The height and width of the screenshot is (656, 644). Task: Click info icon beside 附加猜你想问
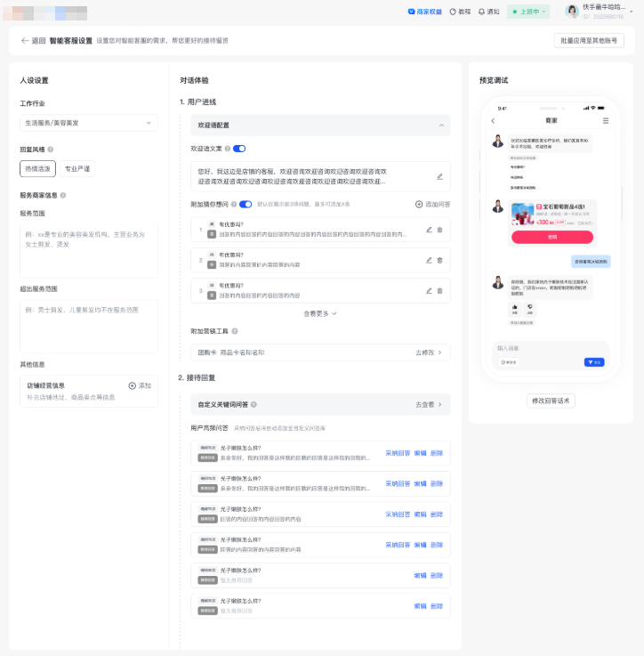click(234, 204)
